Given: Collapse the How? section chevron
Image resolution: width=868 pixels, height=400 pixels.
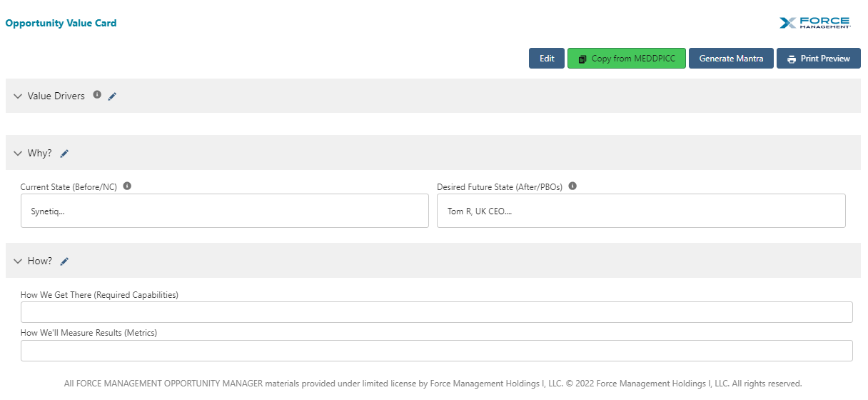Looking at the screenshot, I should (x=18, y=261).
